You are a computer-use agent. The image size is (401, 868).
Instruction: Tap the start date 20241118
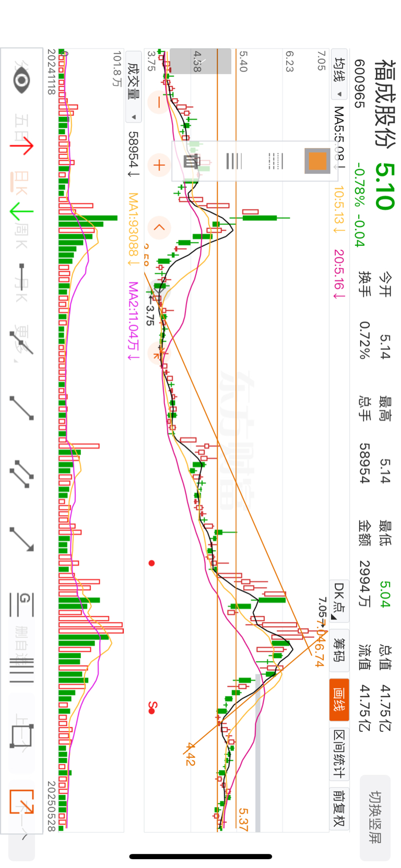tap(51, 72)
